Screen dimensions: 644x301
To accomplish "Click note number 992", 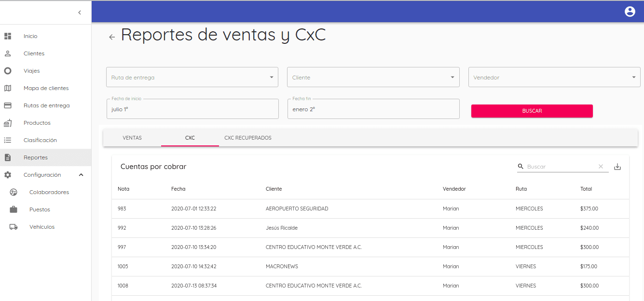I will click(122, 228).
